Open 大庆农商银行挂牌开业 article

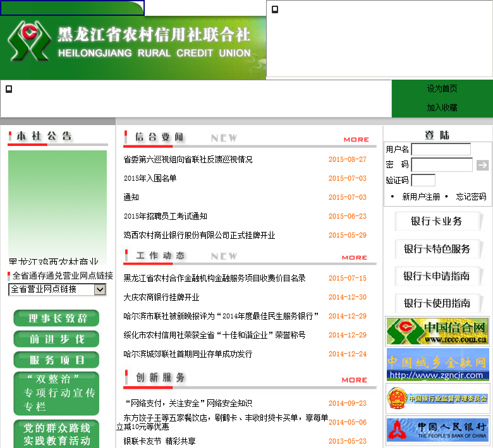click(x=162, y=297)
